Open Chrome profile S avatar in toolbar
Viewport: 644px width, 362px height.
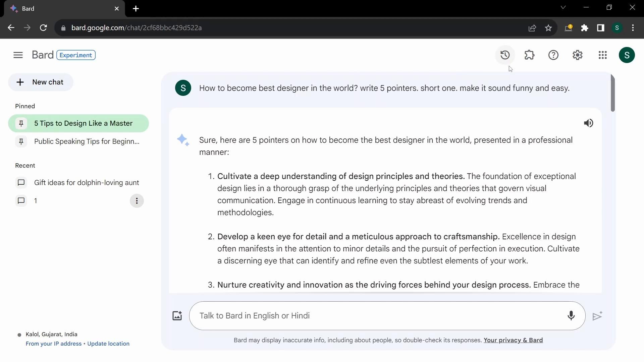(x=617, y=28)
